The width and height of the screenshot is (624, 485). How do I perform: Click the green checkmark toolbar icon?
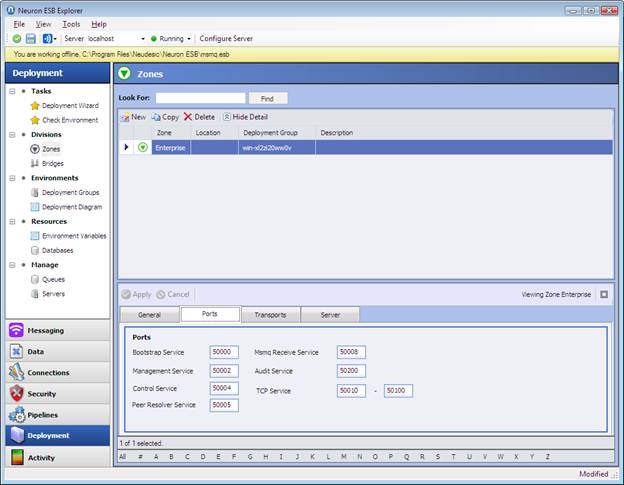(17, 39)
